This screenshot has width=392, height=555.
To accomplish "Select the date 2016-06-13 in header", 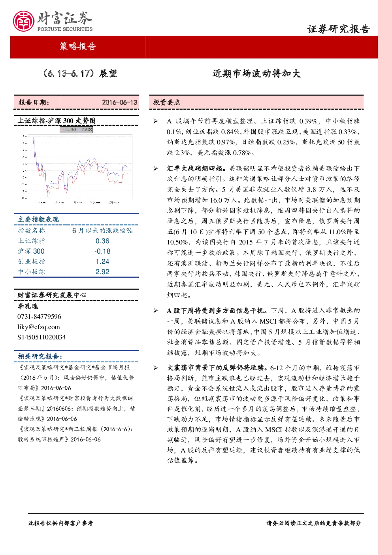I will [119, 102].
